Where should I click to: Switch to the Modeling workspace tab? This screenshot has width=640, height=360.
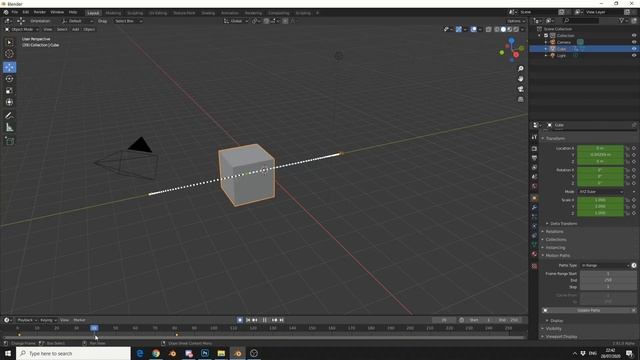coord(113,13)
